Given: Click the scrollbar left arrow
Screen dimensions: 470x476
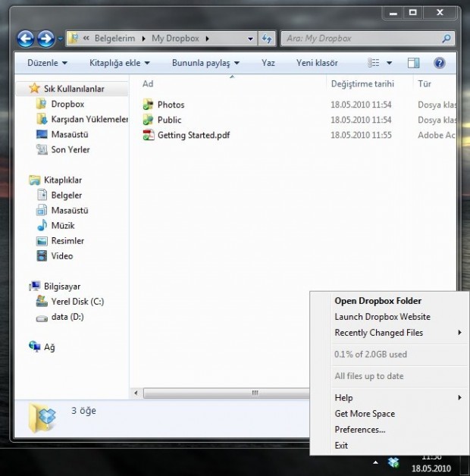Looking at the screenshot, I should pyautogui.click(x=136, y=393).
